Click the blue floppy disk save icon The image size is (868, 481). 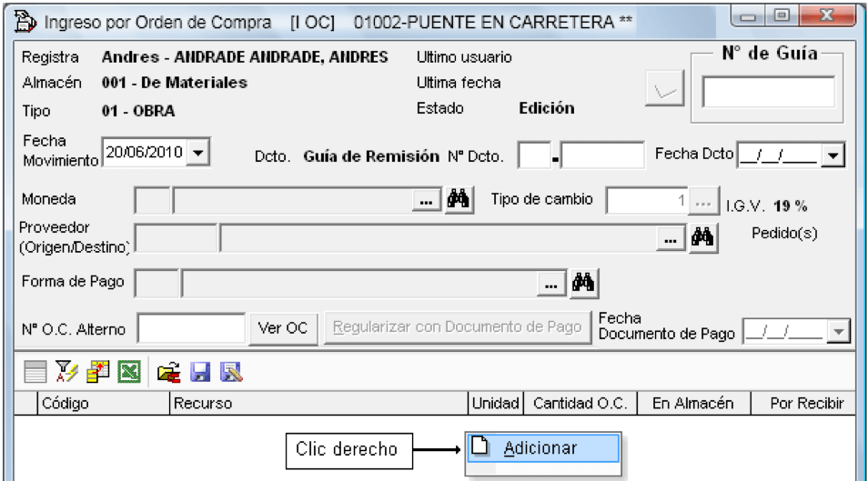[x=200, y=372]
